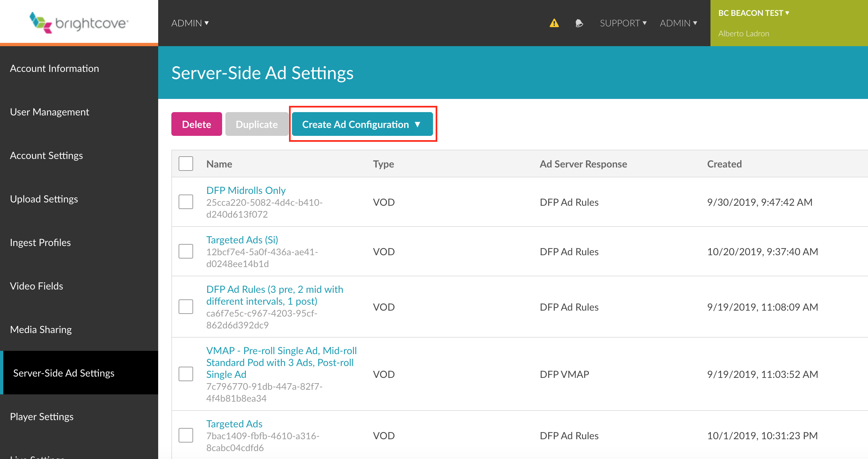The width and height of the screenshot is (868, 459).
Task: Switch account via BC BEACON TEST dropdown
Action: pos(753,13)
